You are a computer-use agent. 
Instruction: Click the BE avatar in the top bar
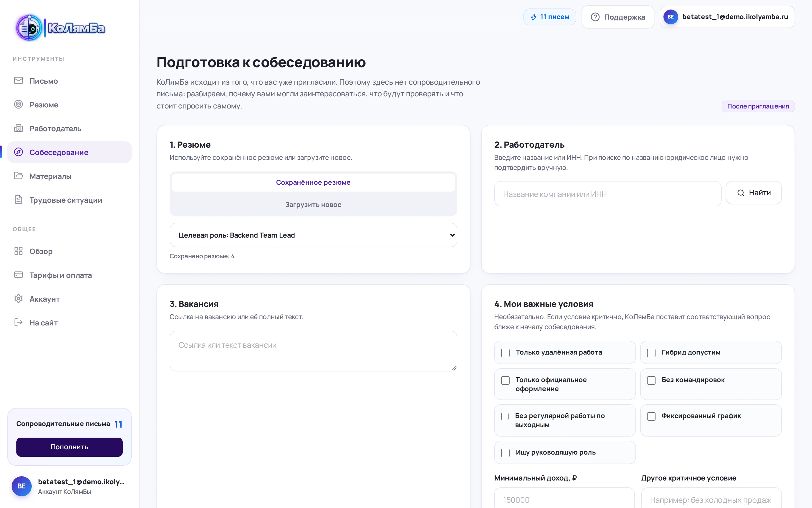670,17
